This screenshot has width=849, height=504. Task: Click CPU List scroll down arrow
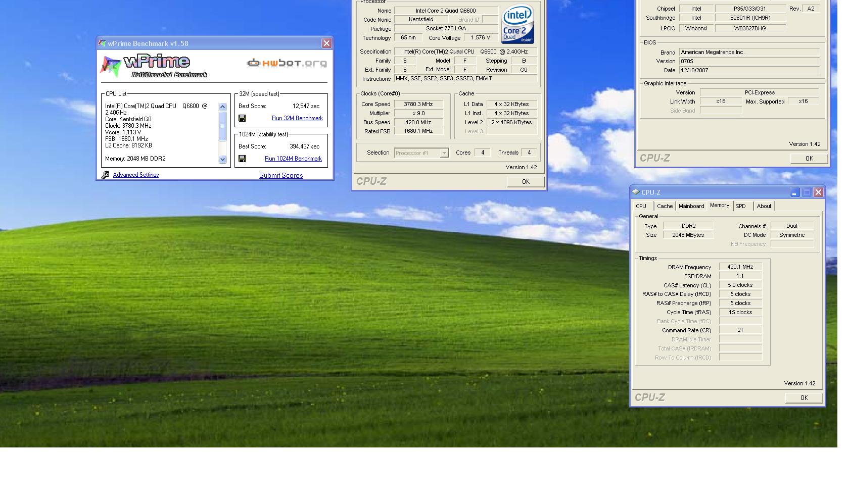(x=222, y=159)
